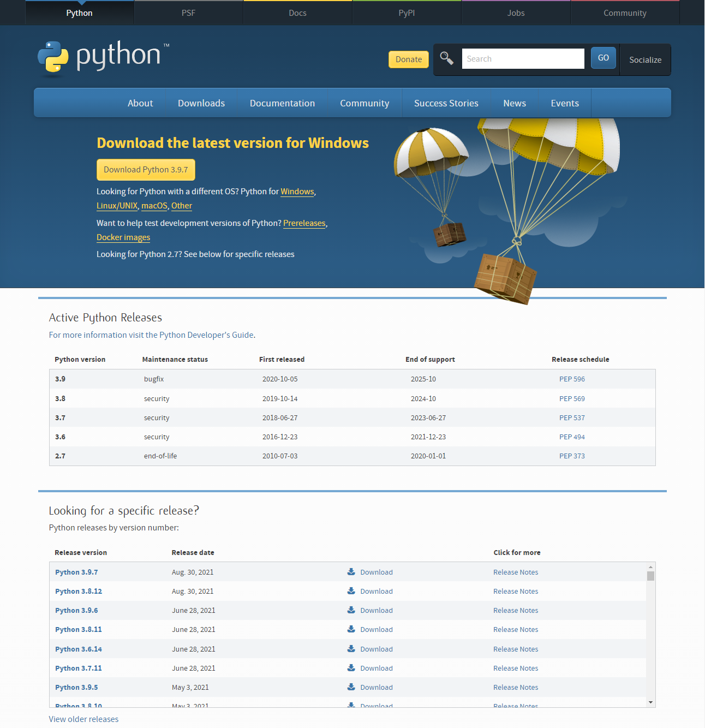Open the PEP 596 release schedule
Viewport: 705px width, 728px height.
(572, 379)
